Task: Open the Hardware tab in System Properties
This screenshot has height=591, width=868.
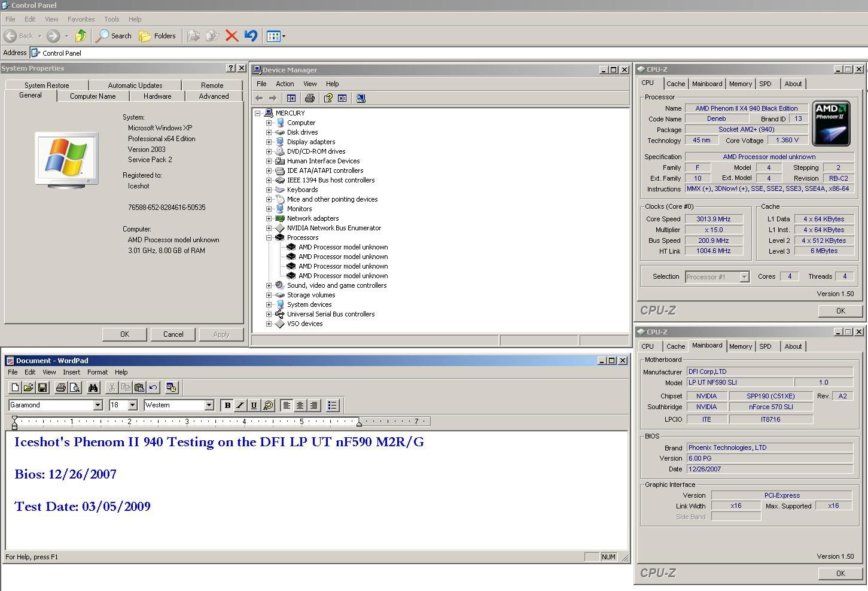Action: pyautogui.click(x=157, y=96)
